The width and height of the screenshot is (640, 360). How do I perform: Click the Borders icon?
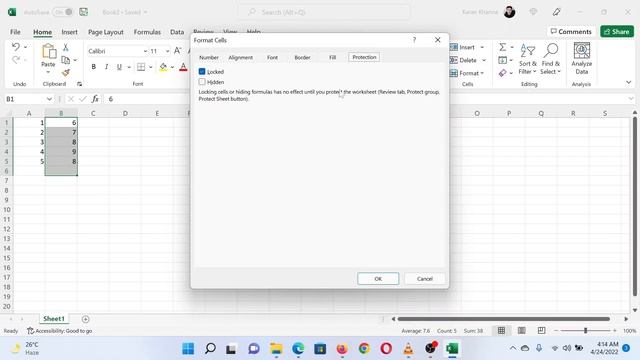pyautogui.click(x=141, y=67)
